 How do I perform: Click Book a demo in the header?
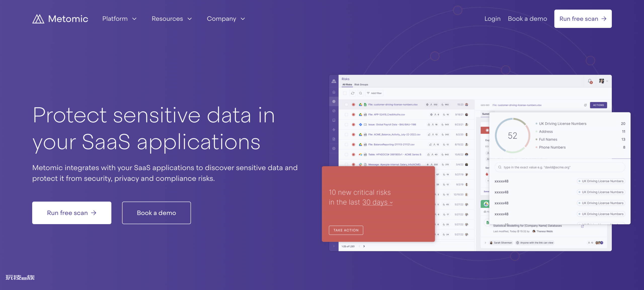[527, 19]
